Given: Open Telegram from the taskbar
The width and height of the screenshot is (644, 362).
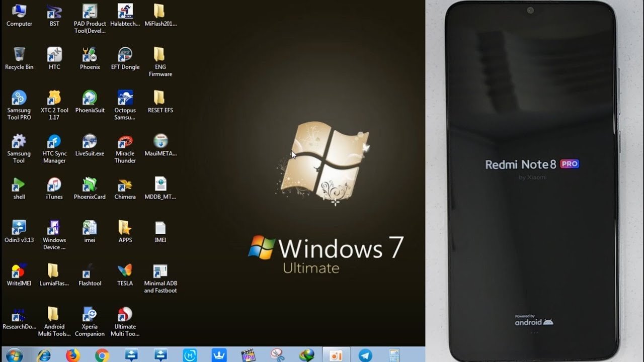Looking at the screenshot, I should [365, 355].
